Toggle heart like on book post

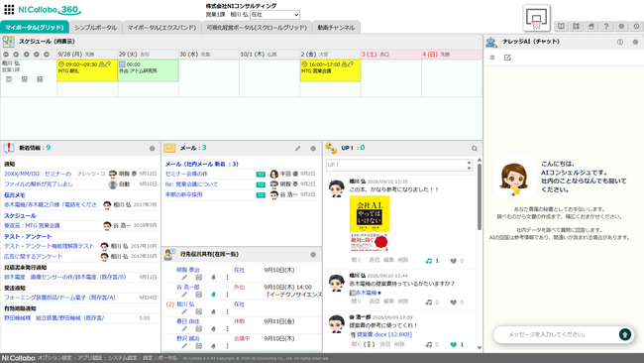(453, 261)
